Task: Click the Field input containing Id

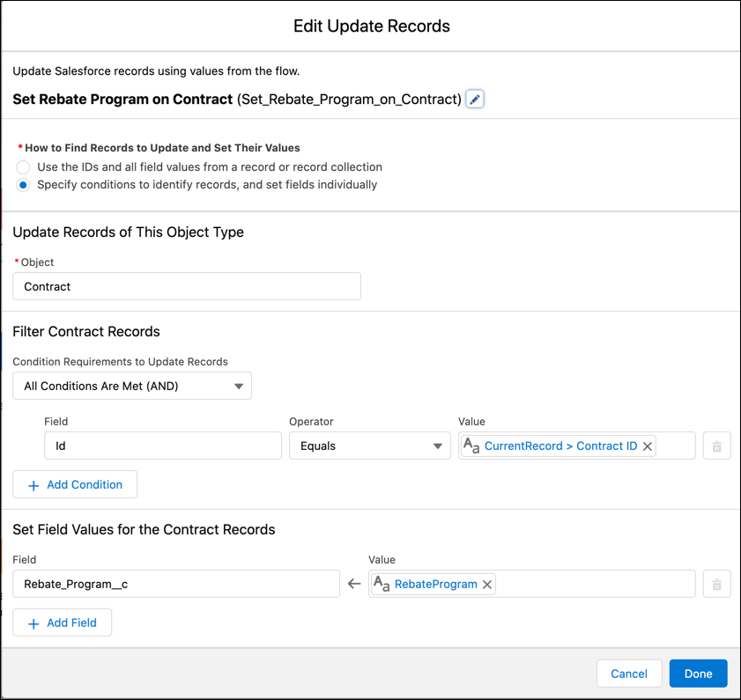Action: pyautogui.click(x=162, y=446)
